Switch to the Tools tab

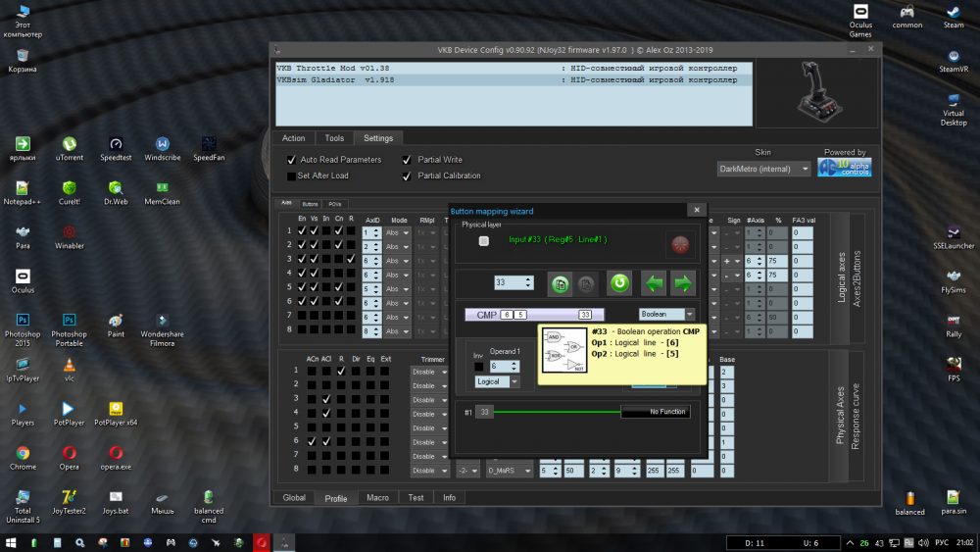(334, 138)
